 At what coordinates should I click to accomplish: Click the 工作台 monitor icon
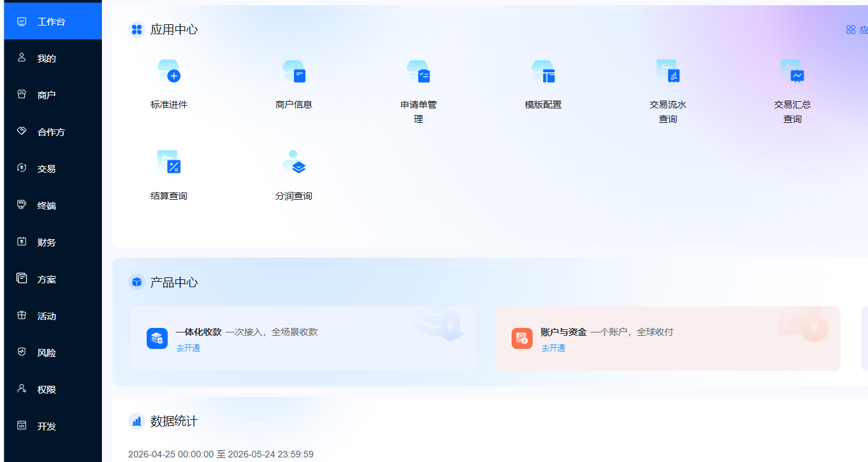point(22,21)
